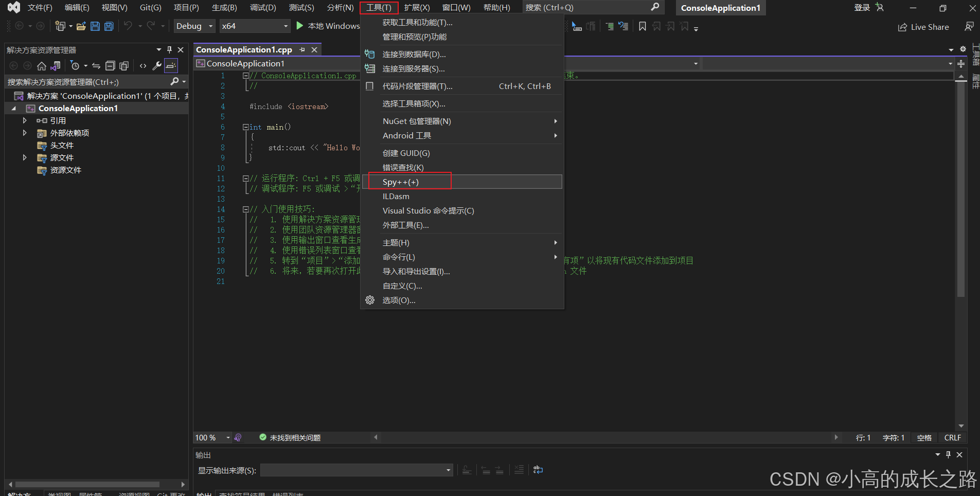Click the Collapse All icon in Solution Explorer
Screen dimensions: 980x496
point(110,65)
